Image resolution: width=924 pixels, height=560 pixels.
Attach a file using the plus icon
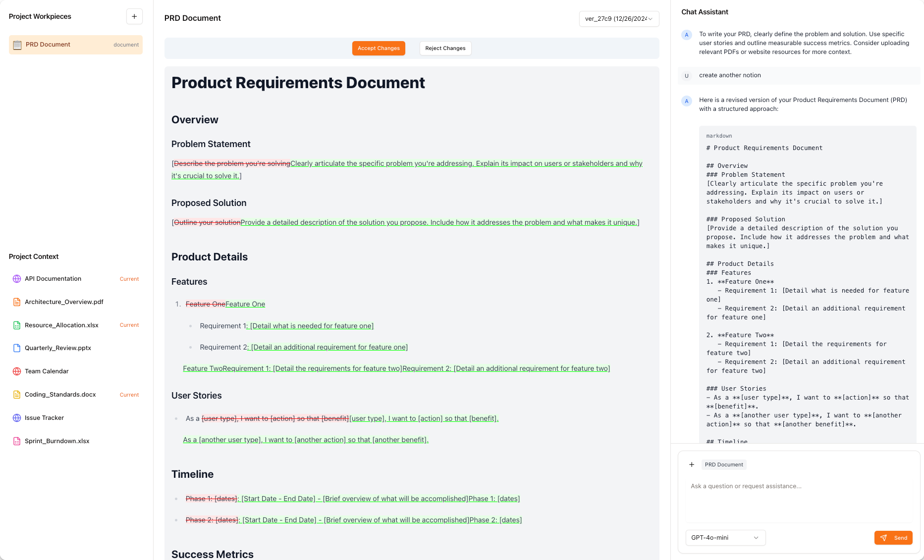point(692,464)
